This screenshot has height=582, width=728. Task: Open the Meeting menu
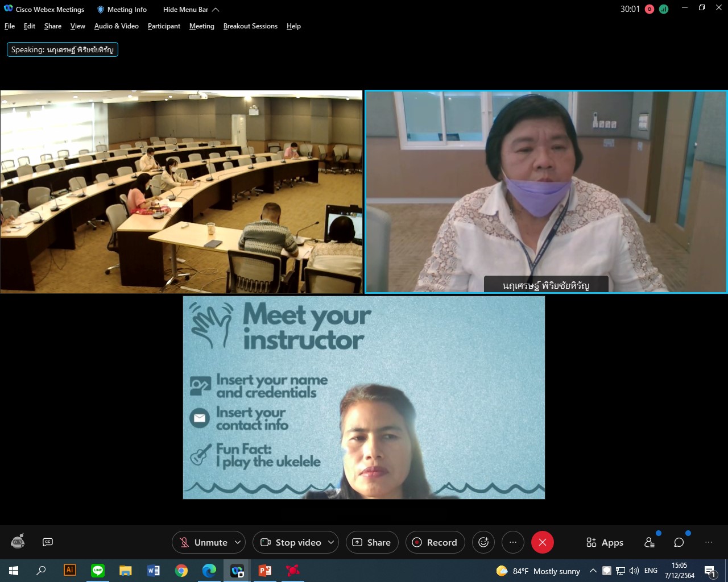[x=202, y=26]
